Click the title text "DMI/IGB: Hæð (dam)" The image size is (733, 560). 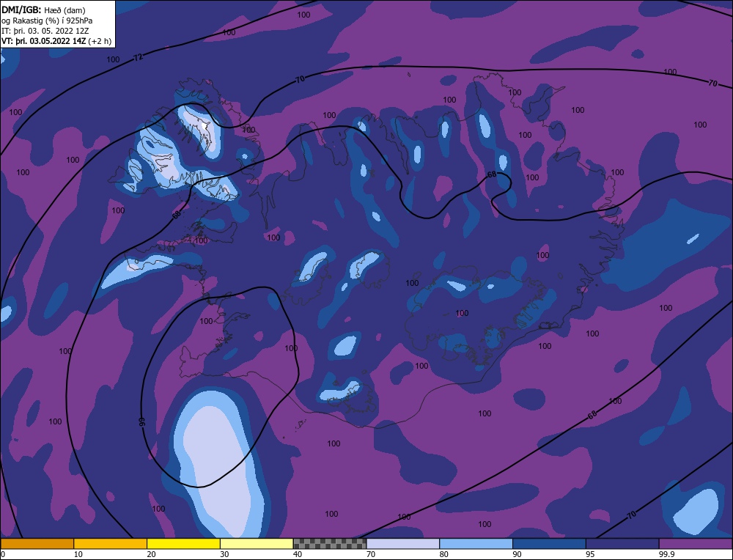pyautogui.click(x=43, y=10)
